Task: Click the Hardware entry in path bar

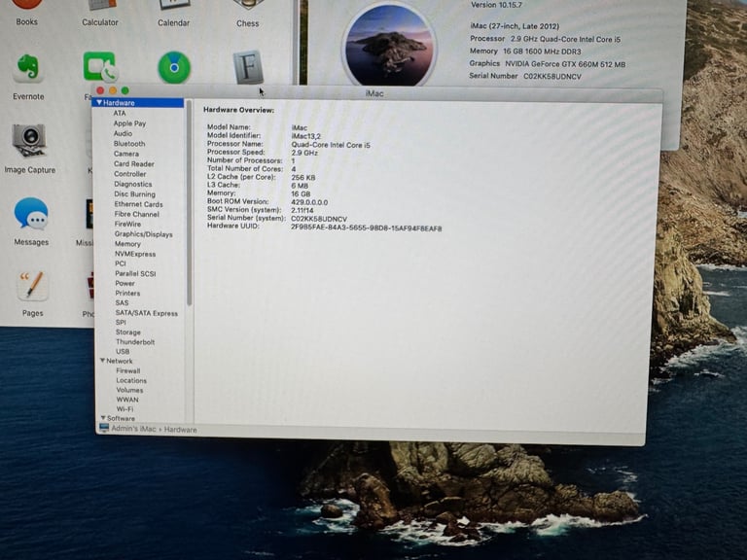Action: 180,430
